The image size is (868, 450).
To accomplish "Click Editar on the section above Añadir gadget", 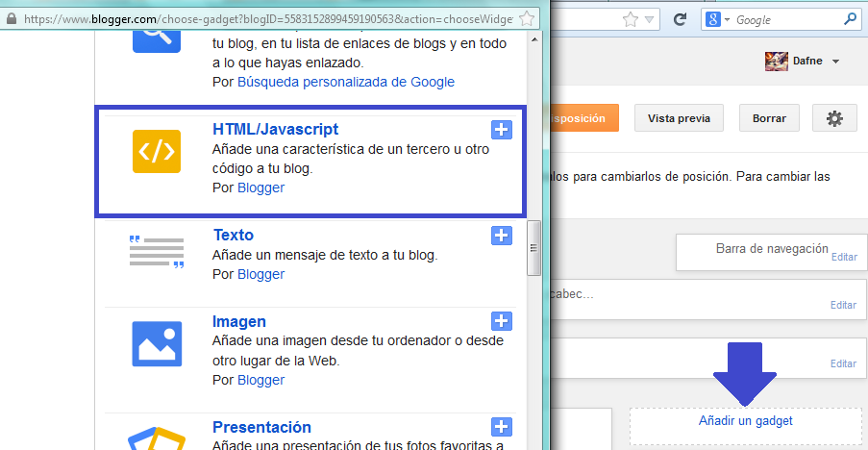I will coord(843,363).
